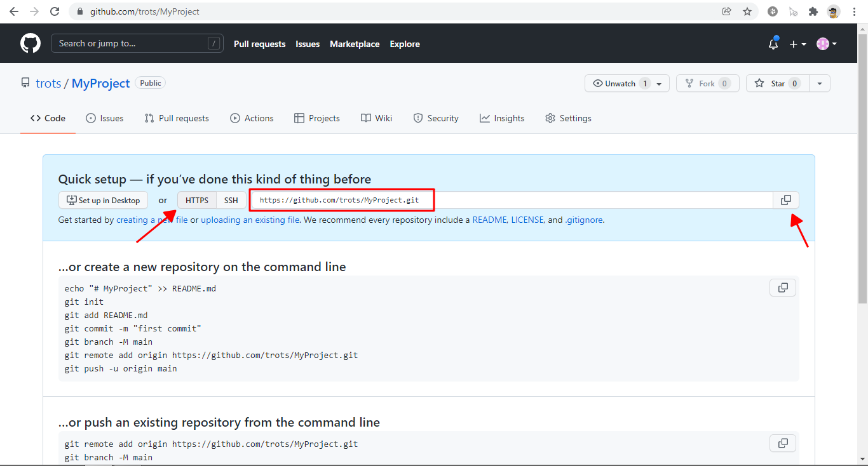Open the Wiki tab
The width and height of the screenshot is (868, 466).
(376, 118)
